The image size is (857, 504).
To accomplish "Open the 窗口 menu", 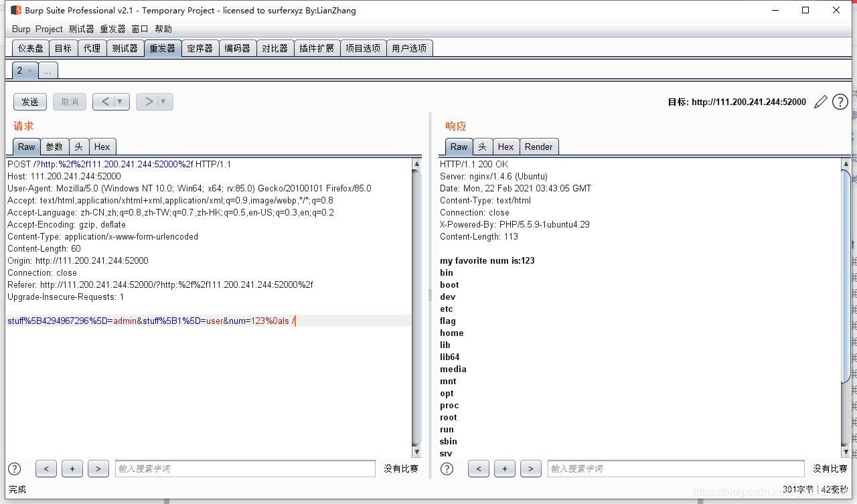I will (x=140, y=29).
